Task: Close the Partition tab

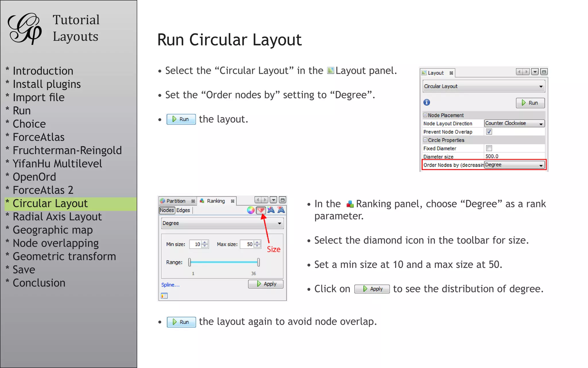Action: coord(193,201)
